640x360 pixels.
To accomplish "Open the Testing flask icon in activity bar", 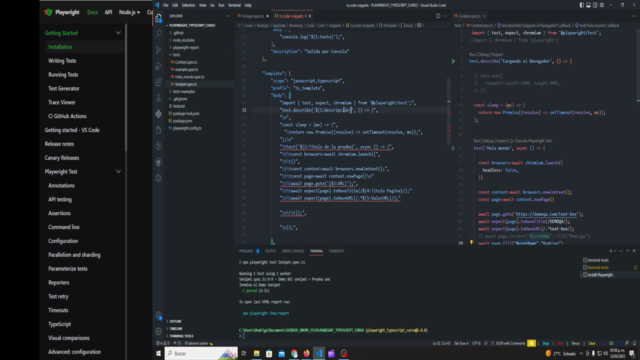I will pyautogui.click(x=158, y=98).
